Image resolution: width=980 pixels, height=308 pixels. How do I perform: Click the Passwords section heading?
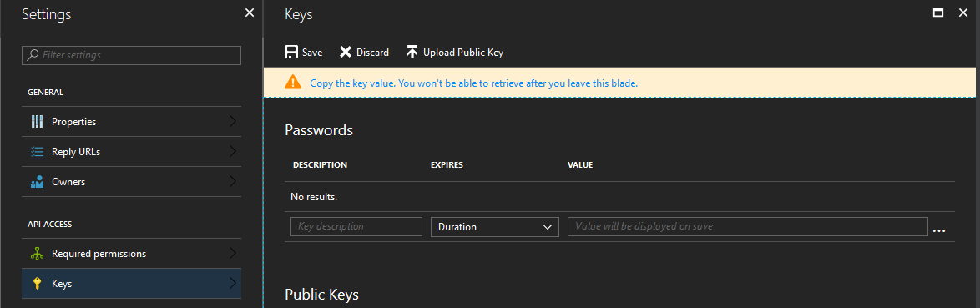[x=319, y=130]
